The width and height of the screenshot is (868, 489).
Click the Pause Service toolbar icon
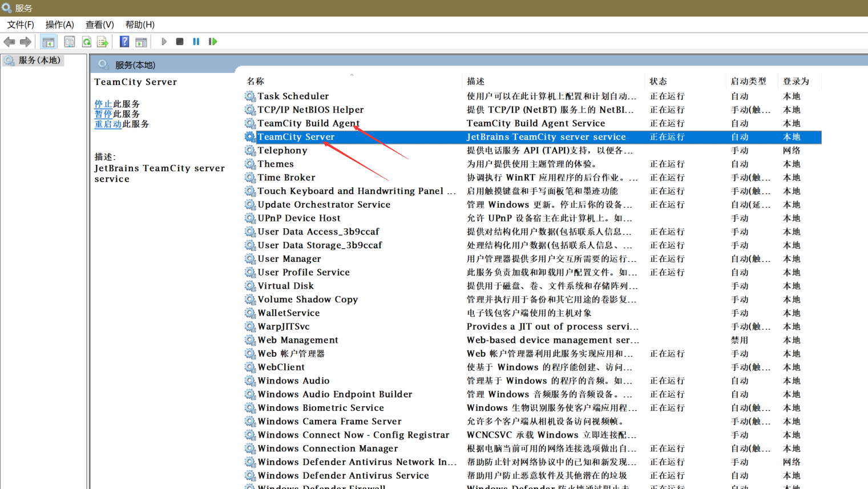[x=196, y=42]
